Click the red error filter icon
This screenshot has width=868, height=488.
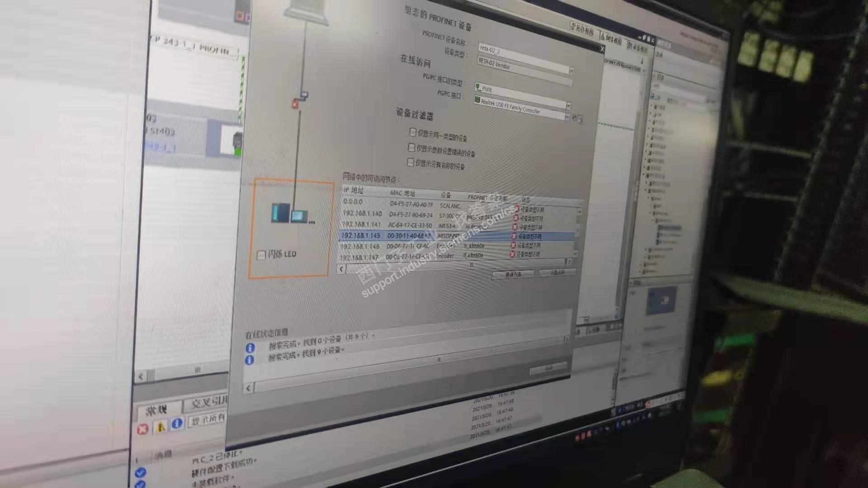tap(142, 429)
